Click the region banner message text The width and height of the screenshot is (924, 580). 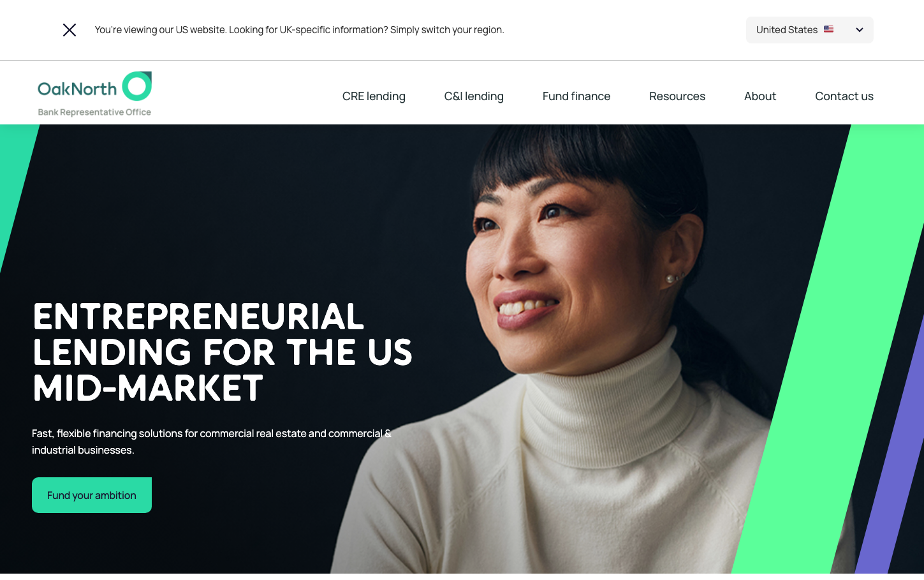(300, 30)
